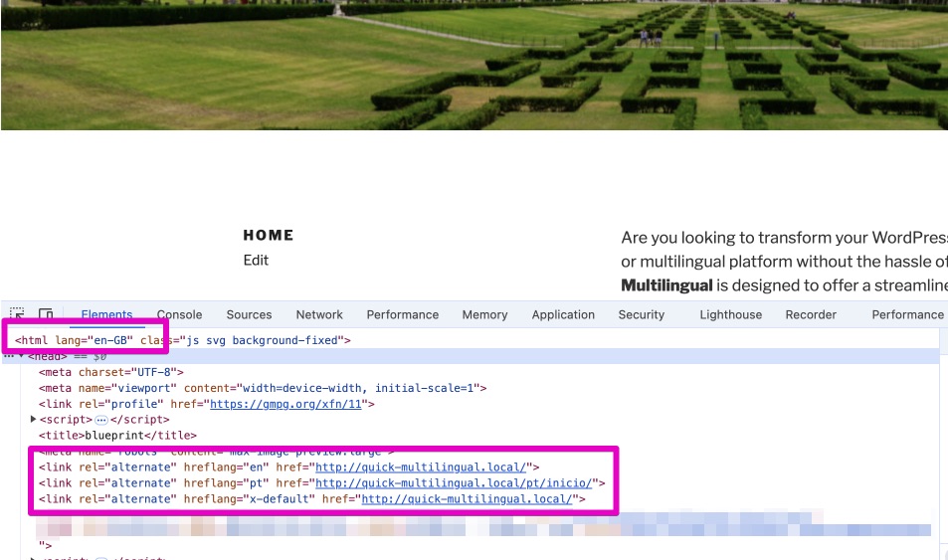Image resolution: width=948 pixels, height=560 pixels.
Task: Toggle the device toolbar icon
Action: coord(46,314)
